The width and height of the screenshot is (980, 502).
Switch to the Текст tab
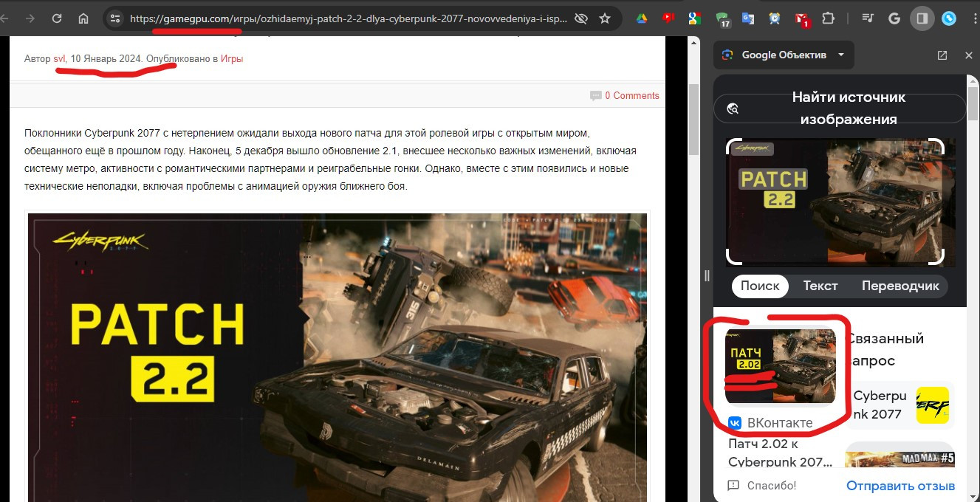pos(820,286)
